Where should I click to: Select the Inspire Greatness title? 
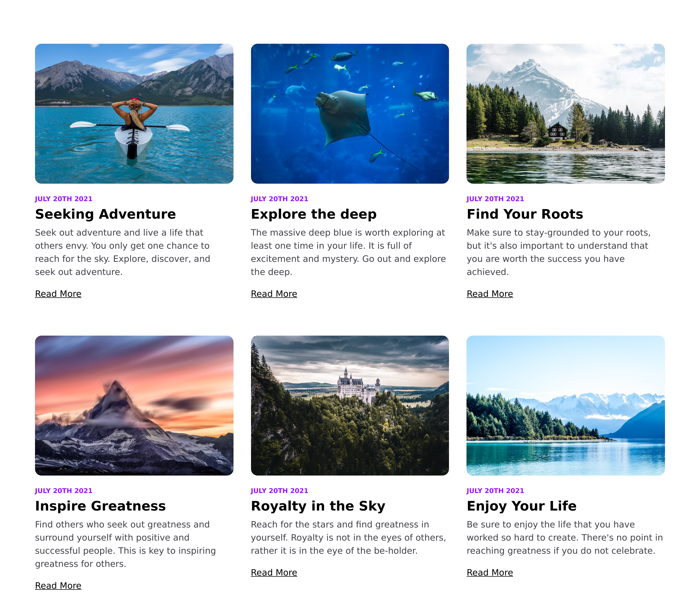point(100,506)
